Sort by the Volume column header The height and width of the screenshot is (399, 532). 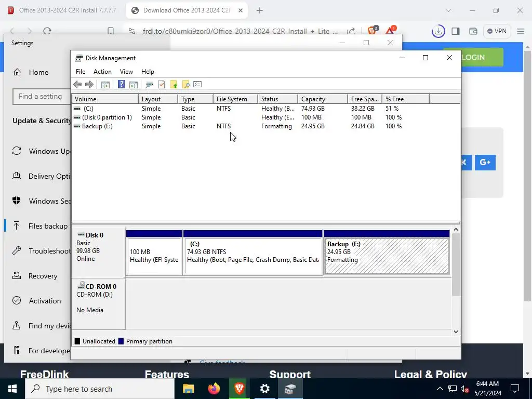105,99
